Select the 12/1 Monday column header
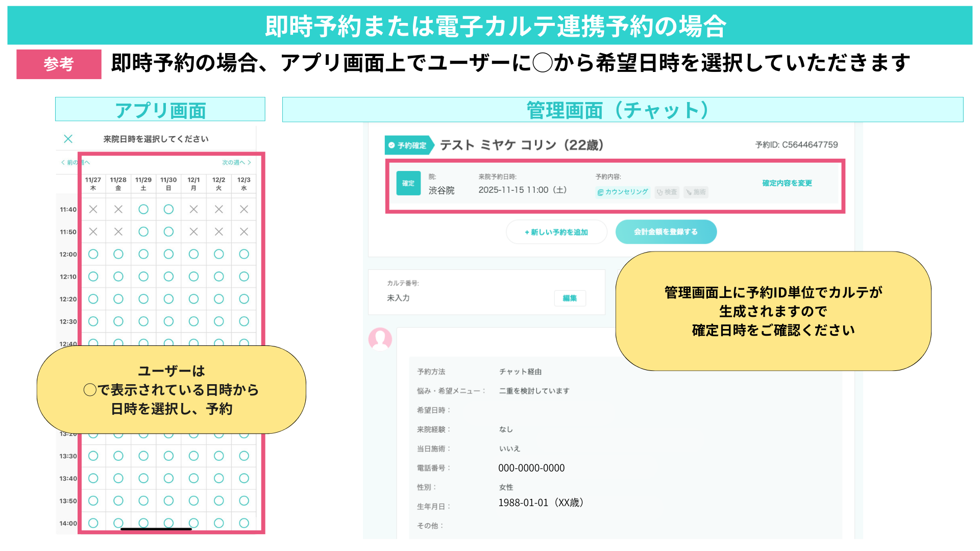The height and width of the screenshot is (551, 980). (193, 184)
